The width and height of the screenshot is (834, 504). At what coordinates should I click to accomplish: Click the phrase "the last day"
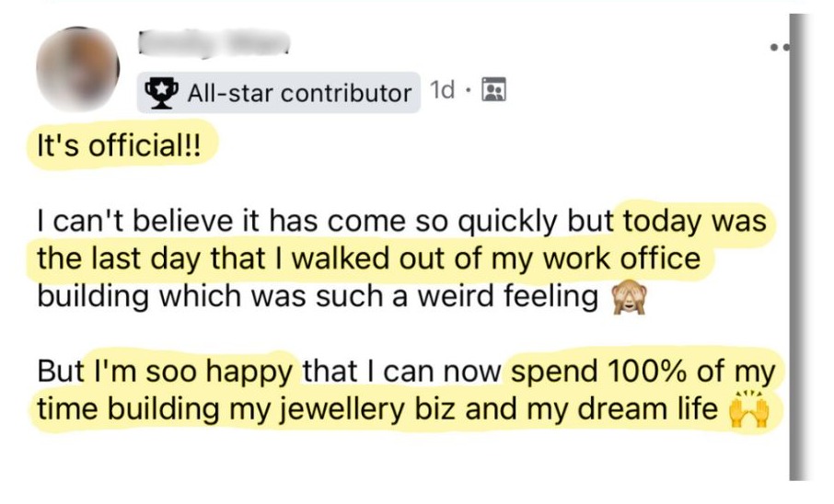[x=119, y=258]
